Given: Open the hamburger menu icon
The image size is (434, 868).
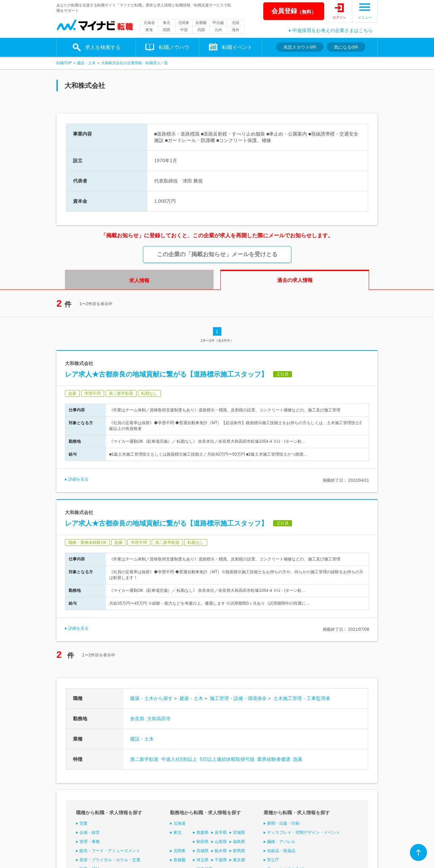Looking at the screenshot, I should (364, 7).
